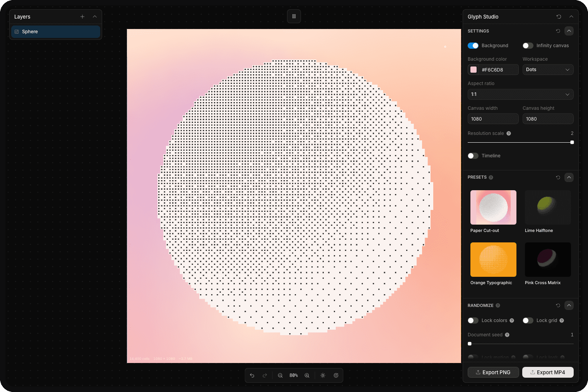Collapse the Glyph Studio panel

pyautogui.click(x=571, y=17)
